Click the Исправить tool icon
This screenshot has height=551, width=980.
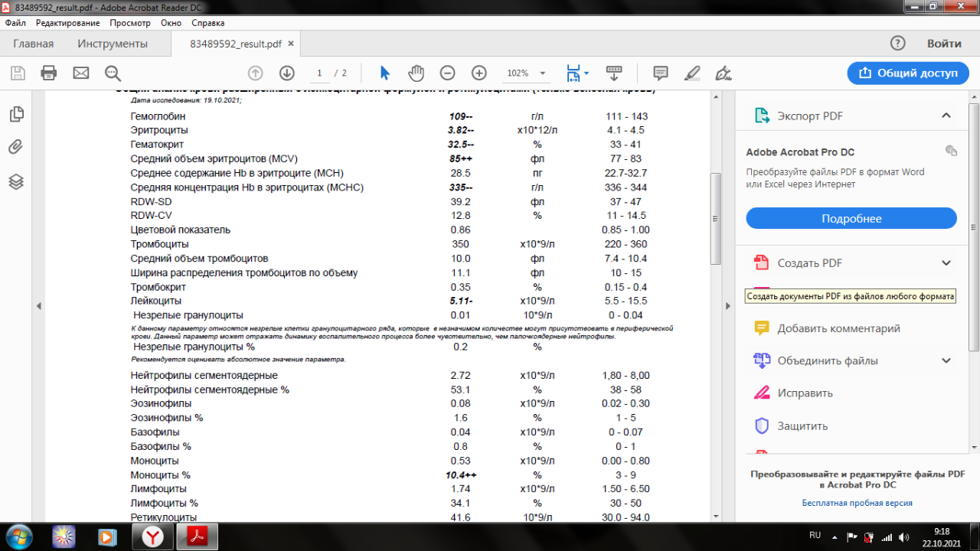pyautogui.click(x=762, y=393)
